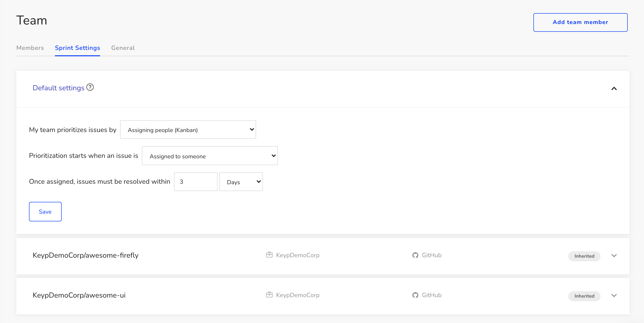This screenshot has height=323, width=644.
Task: Click the Team page heading
Action: [x=32, y=20]
